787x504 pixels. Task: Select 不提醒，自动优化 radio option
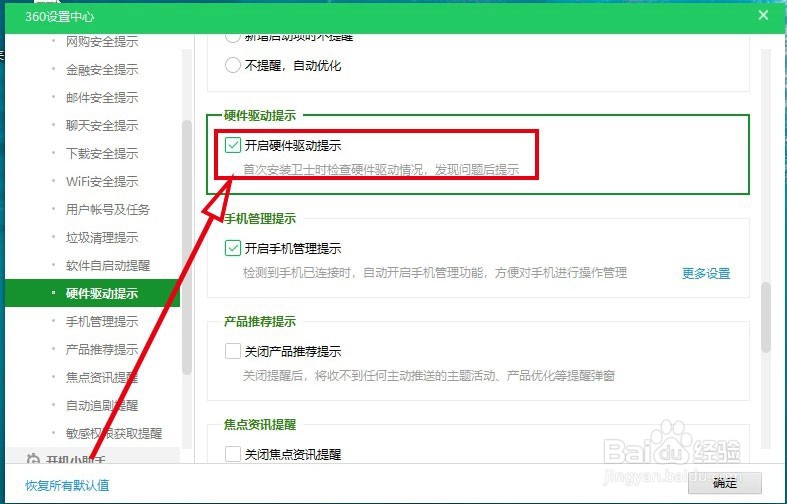click(232, 65)
